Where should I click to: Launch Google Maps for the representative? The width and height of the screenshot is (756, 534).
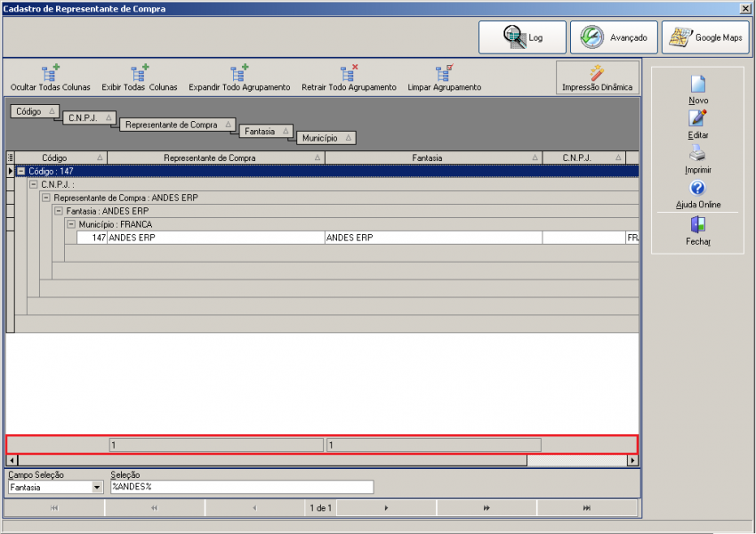click(x=705, y=37)
